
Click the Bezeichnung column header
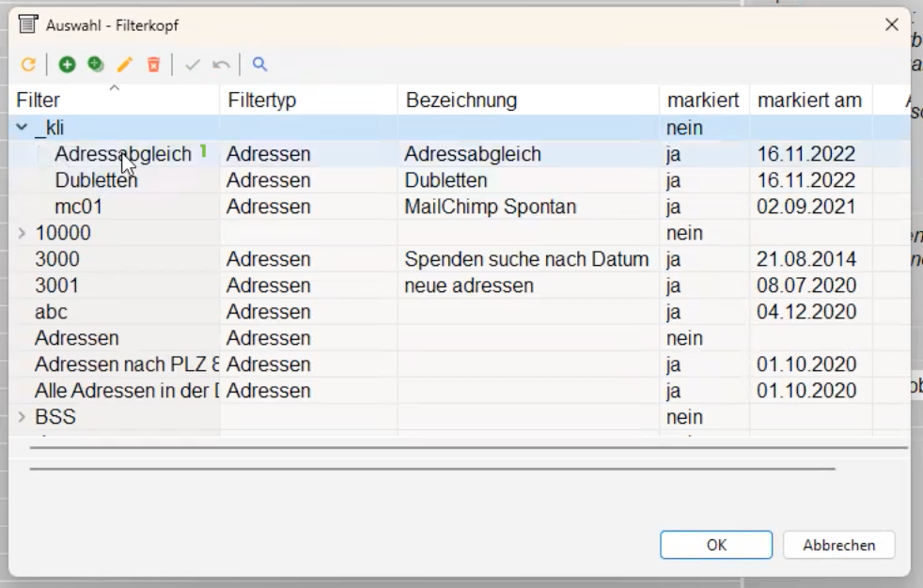pyautogui.click(x=461, y=101)
